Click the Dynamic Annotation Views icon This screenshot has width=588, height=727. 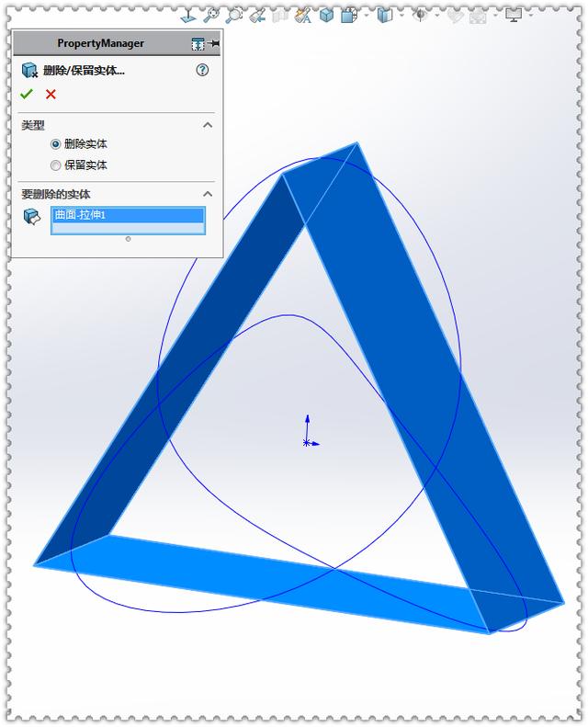tap(303, 16)
